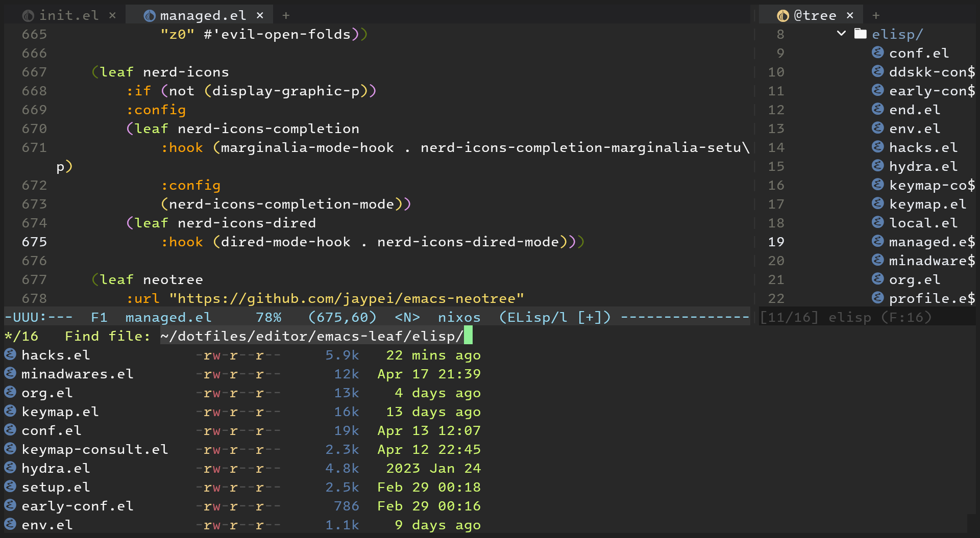This screenshot has height=538, width=980.
Task: Click the init.el tab file icon
Action: [x=29, y=16]
